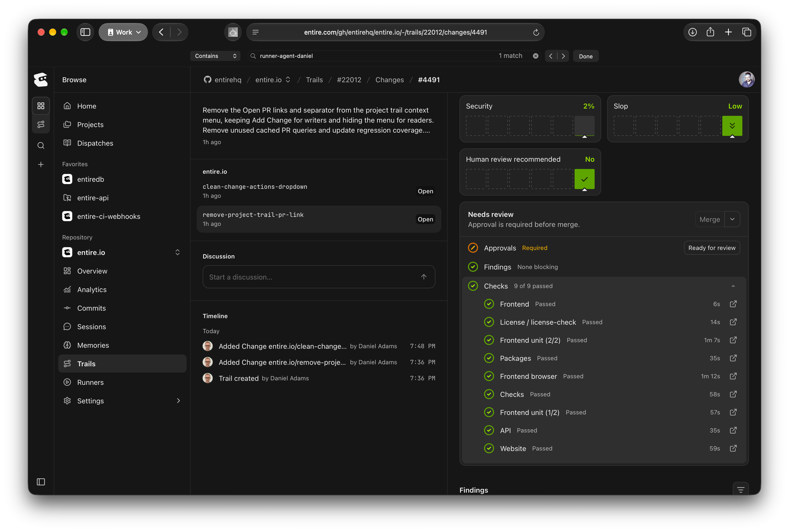The height and width of the screenshot is (532, 789).
Task: Clear the find-on-page search text
Action: [x=535, y=56]
